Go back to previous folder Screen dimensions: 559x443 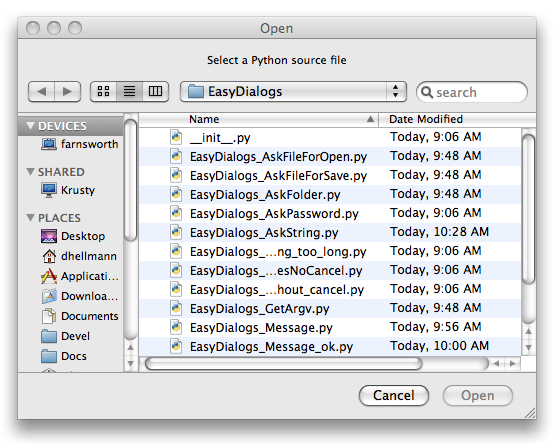[41, 92]
